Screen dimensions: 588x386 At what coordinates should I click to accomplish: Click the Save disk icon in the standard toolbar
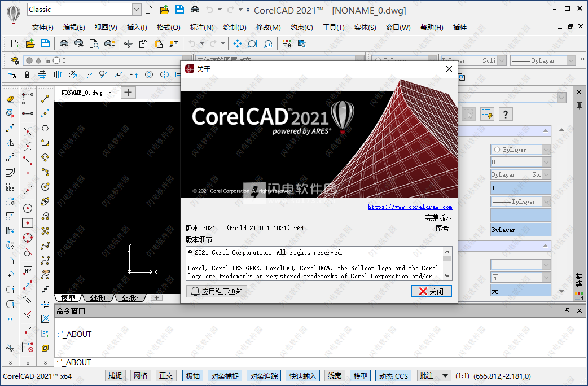coord(45,43)
